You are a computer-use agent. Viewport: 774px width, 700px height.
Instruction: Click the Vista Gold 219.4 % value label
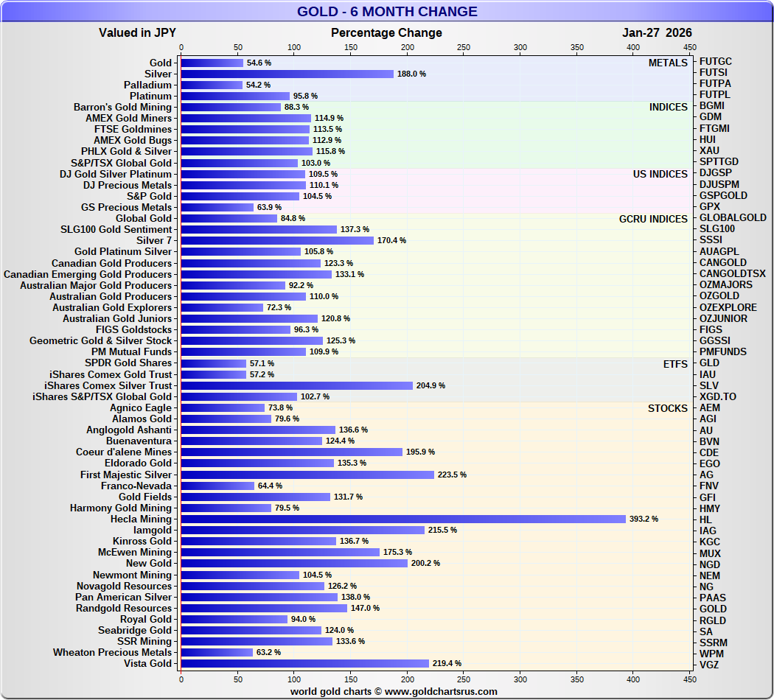click(x=447, y=664)
